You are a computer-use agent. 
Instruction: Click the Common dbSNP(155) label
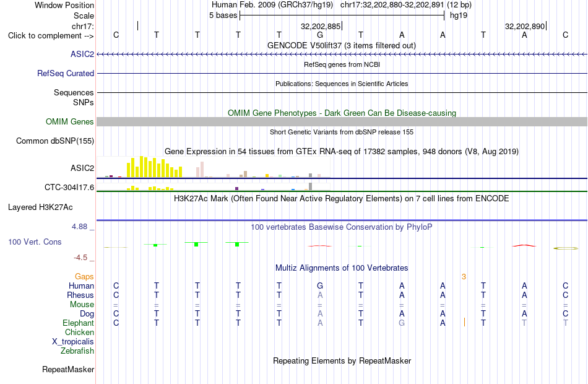(x=54, y=141)
